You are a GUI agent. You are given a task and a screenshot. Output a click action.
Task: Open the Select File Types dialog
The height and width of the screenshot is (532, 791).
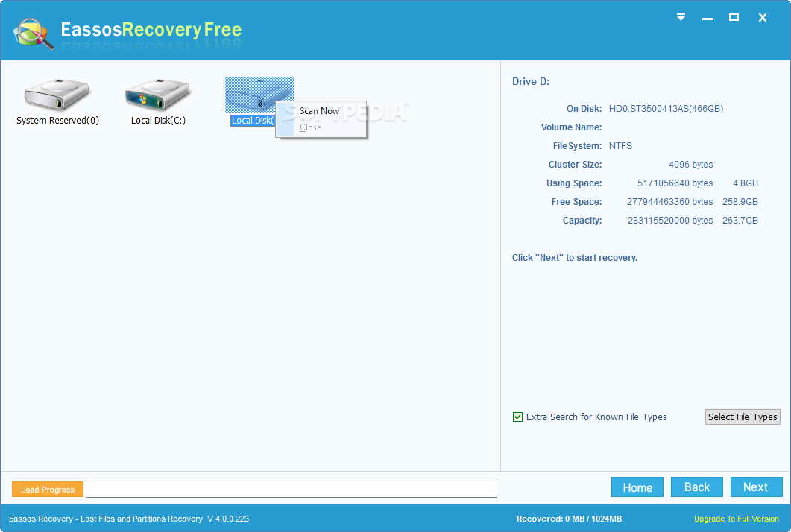pos(743,417)
